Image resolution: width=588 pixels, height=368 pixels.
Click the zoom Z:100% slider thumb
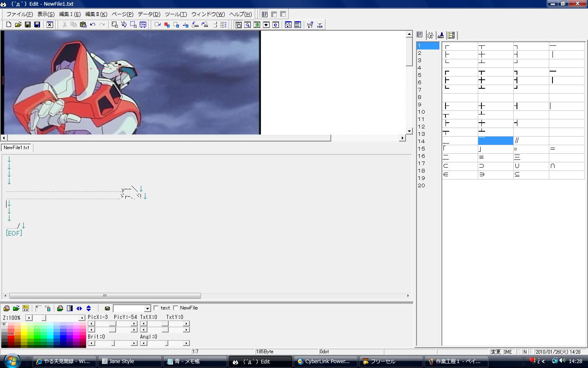coord(44,318)
